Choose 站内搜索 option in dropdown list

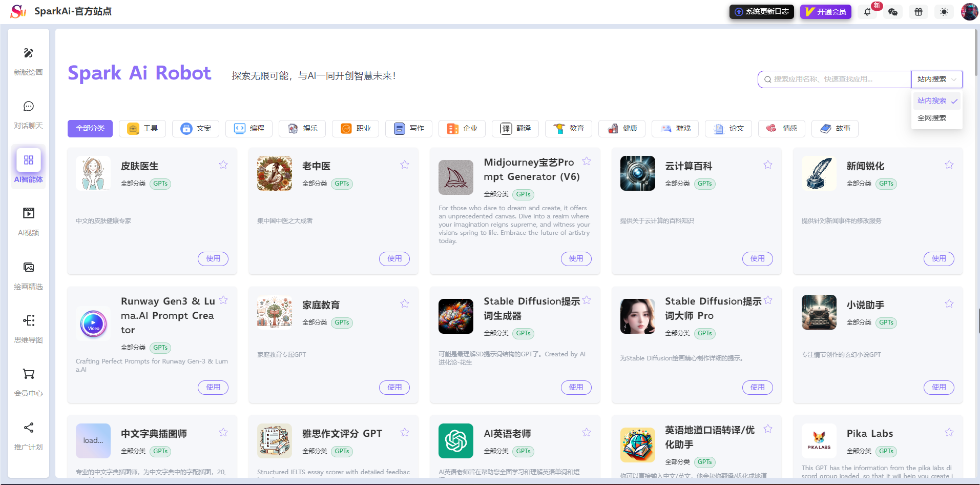(936, 101)
